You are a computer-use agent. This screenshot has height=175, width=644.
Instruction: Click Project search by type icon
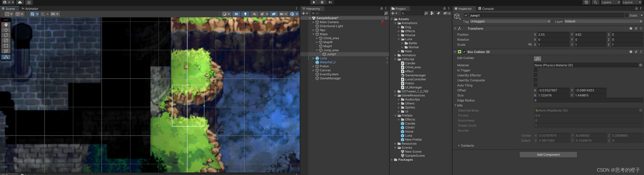432,13
